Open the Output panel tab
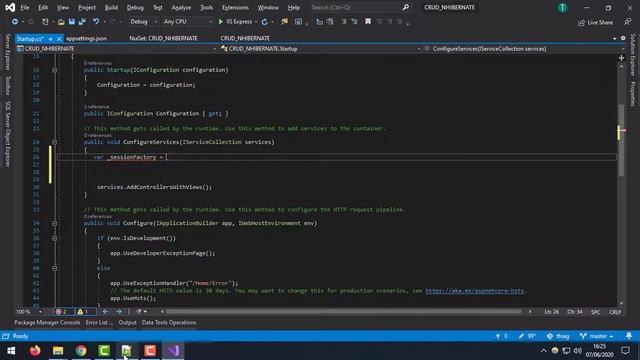640x360 pixels. (127, 322)
